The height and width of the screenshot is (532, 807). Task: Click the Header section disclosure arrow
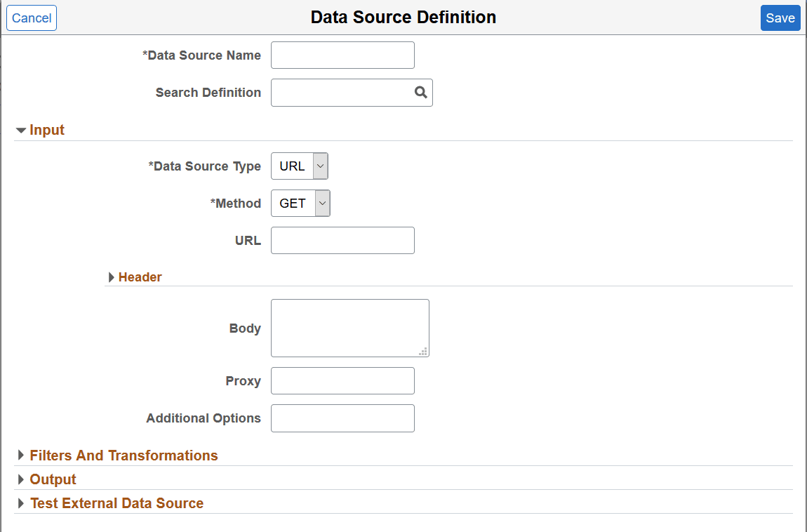tap(112, 277)
